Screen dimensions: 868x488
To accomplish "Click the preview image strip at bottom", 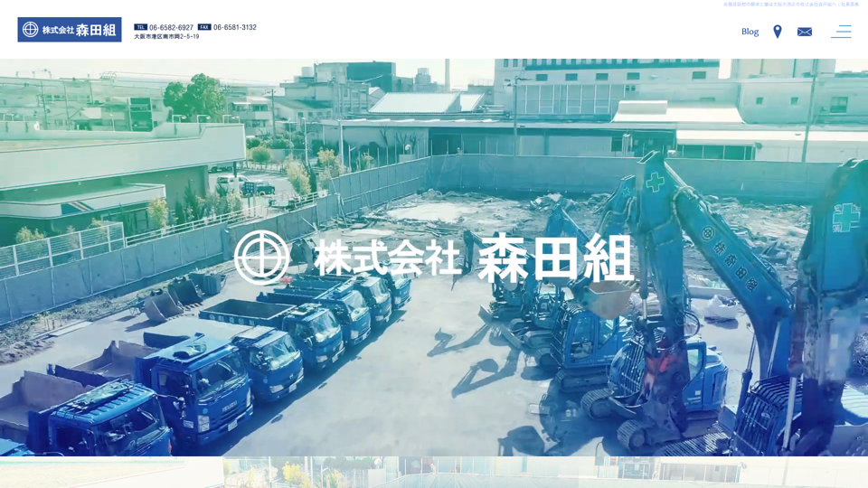I will [x=434, y=473].
